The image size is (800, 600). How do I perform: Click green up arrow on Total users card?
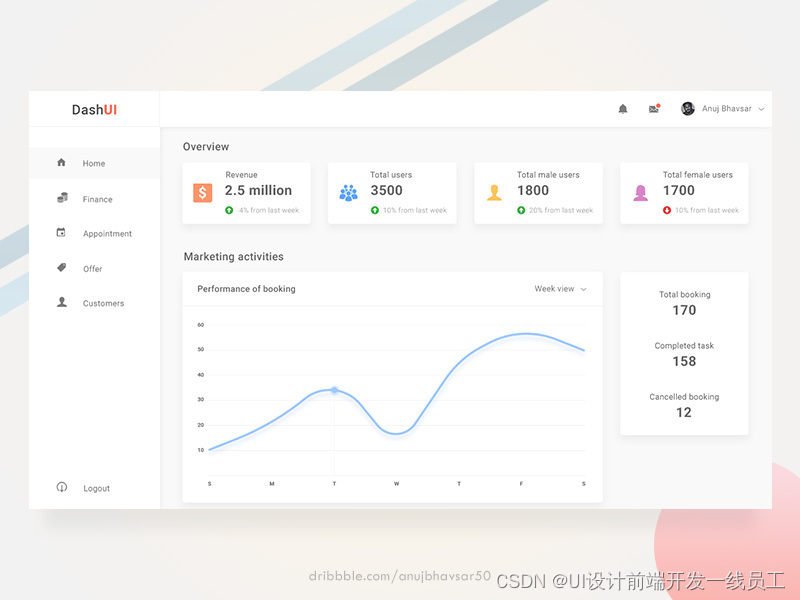374,210
